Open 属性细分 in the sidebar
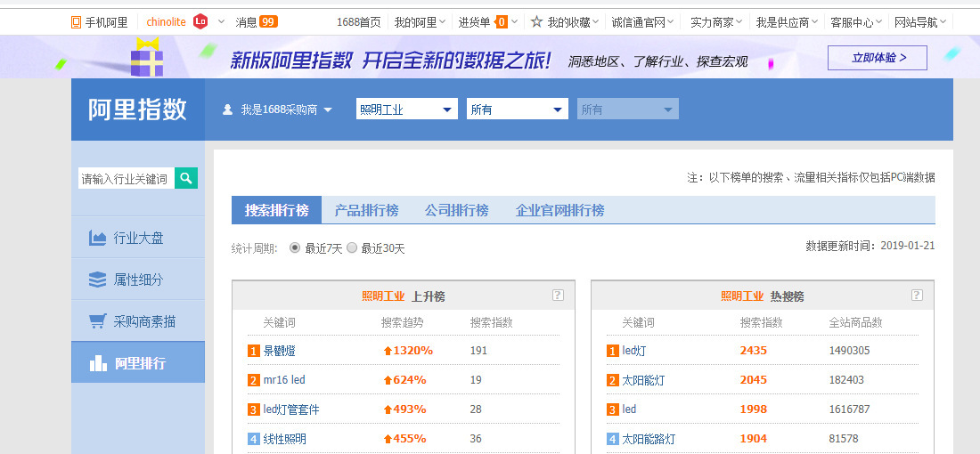Image resolution: width=980 pixels, height=454 pixels. coord(138,280)
